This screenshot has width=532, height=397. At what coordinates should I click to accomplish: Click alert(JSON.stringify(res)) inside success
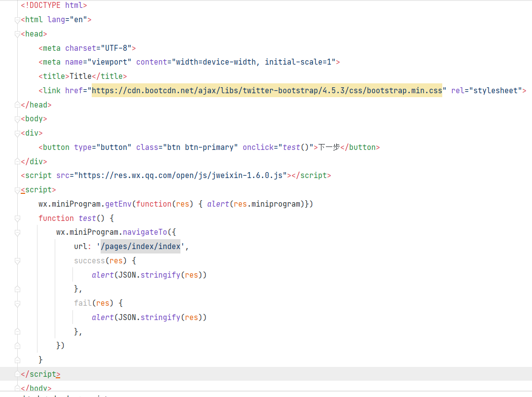pyautogui.click(x=149, y=275)
